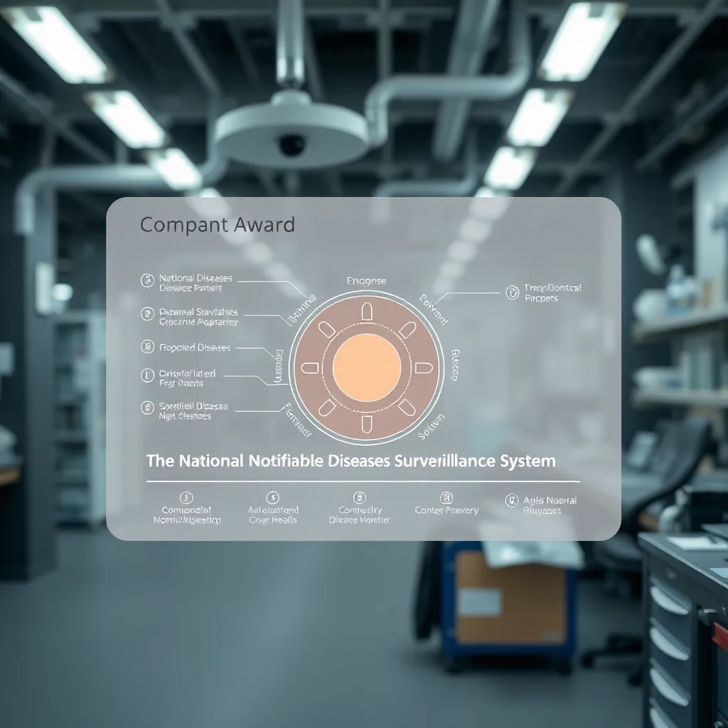Open the Fropcied Diseases icon

tap(148, 348)
